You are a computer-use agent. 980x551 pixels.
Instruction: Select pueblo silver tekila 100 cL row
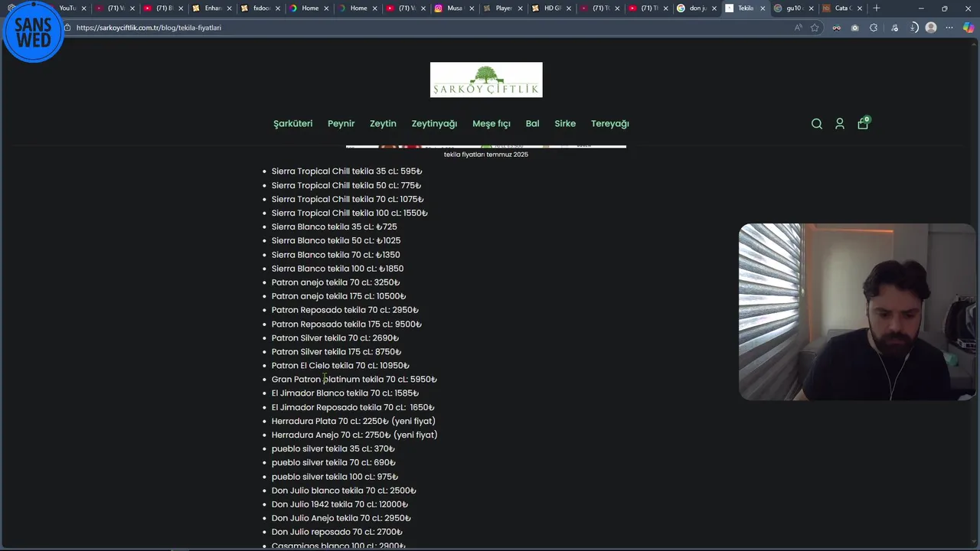335,477
